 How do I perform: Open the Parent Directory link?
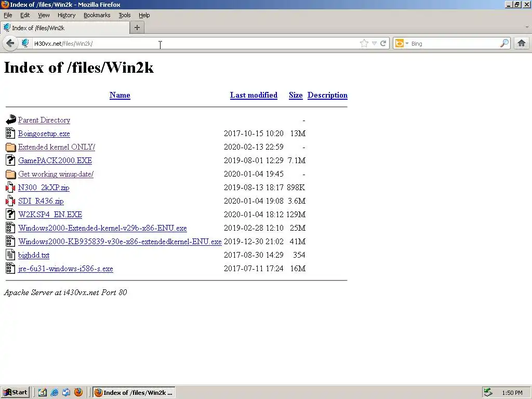coord(44,120)
